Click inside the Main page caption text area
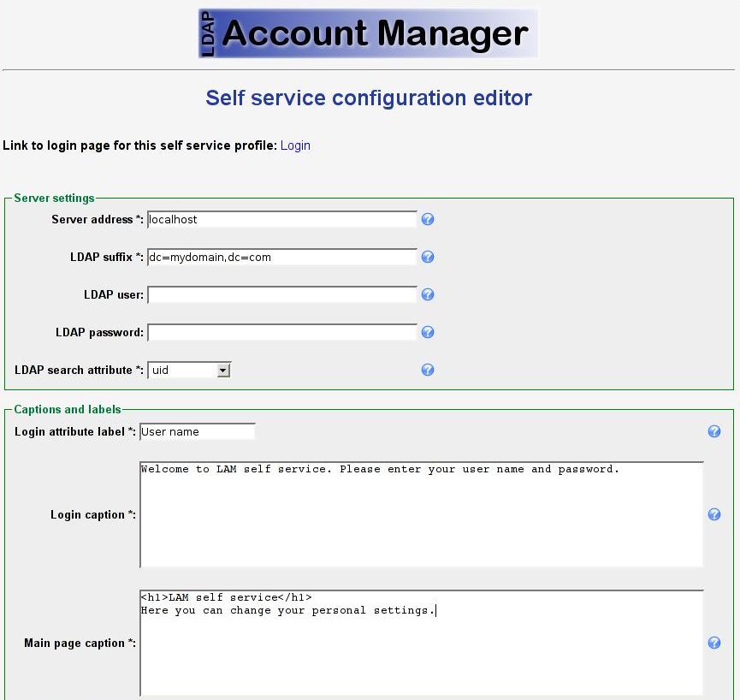The width and height of the screenshot is (740, 700). click(421, 643)
